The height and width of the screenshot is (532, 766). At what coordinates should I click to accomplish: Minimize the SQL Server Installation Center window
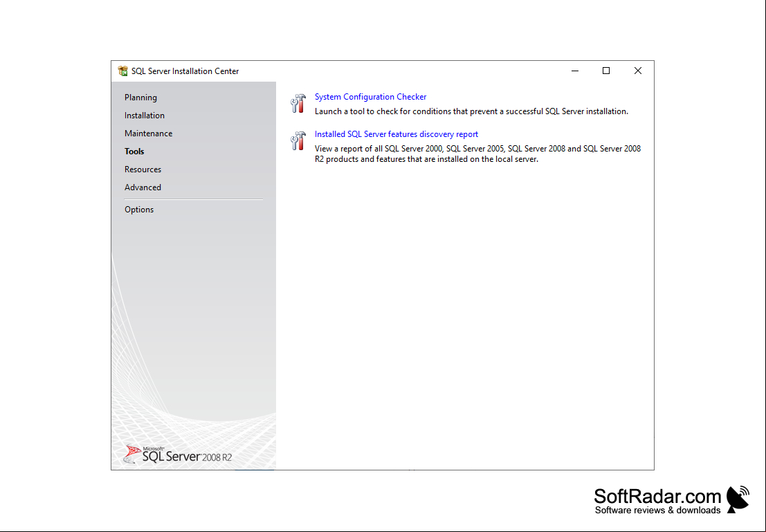[575, 71]
